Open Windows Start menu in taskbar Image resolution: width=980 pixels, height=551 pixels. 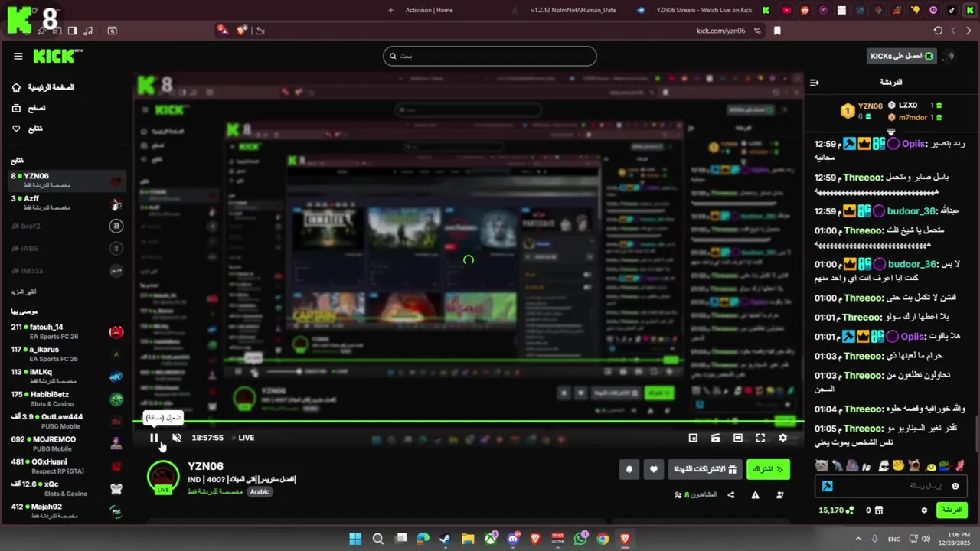coord(355,539)
